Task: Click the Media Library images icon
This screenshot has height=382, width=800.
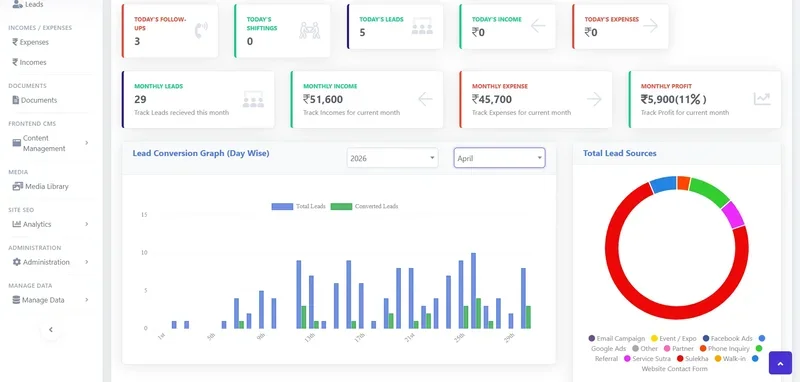Action: [x=17, y=186]
